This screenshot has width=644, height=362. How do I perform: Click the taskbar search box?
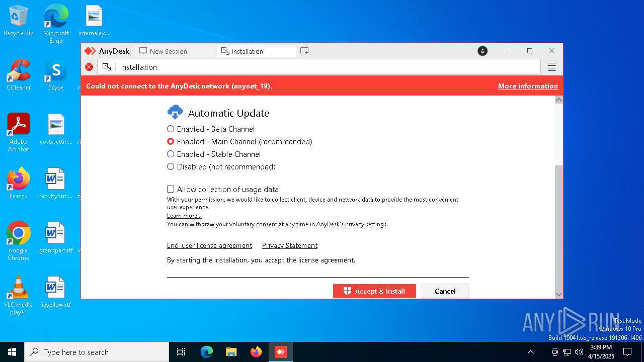click(97, 352)
